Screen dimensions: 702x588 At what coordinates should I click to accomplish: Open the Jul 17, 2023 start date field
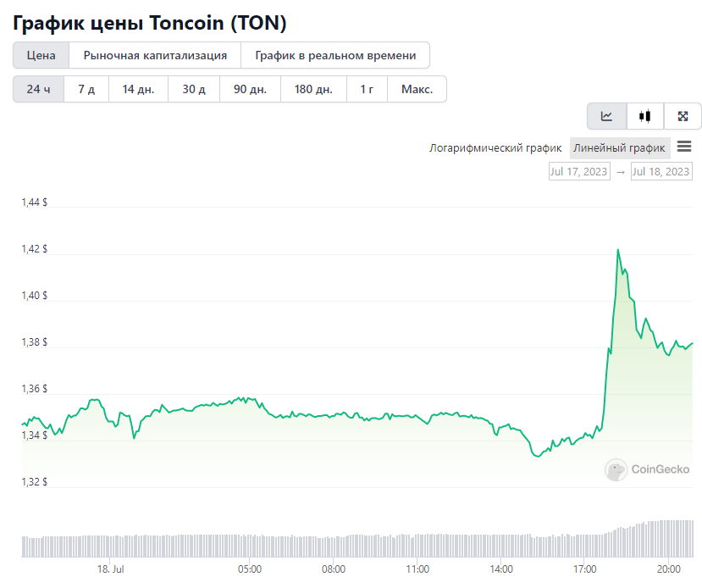[579, 171]
